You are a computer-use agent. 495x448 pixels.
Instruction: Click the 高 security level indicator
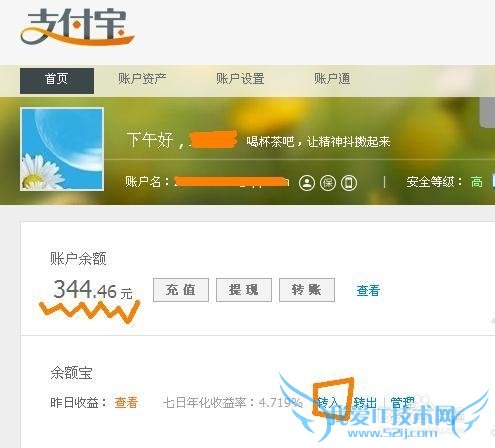(x=477, y=182)
